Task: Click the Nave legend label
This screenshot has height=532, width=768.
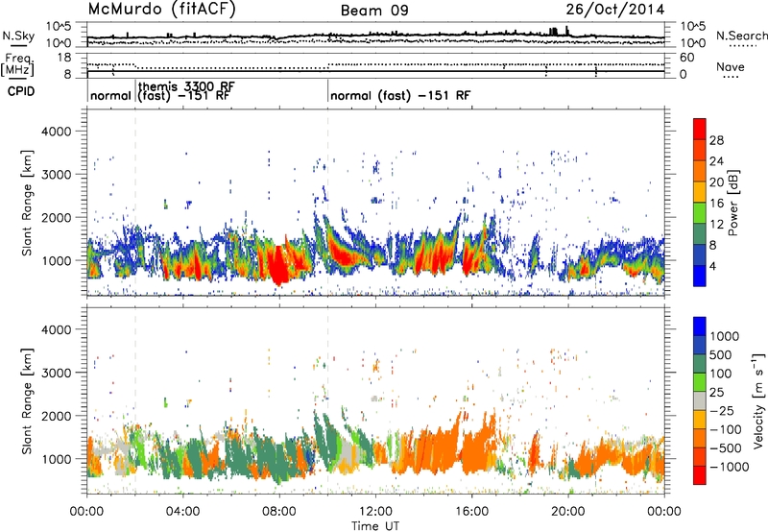Action: click(731, 66)
